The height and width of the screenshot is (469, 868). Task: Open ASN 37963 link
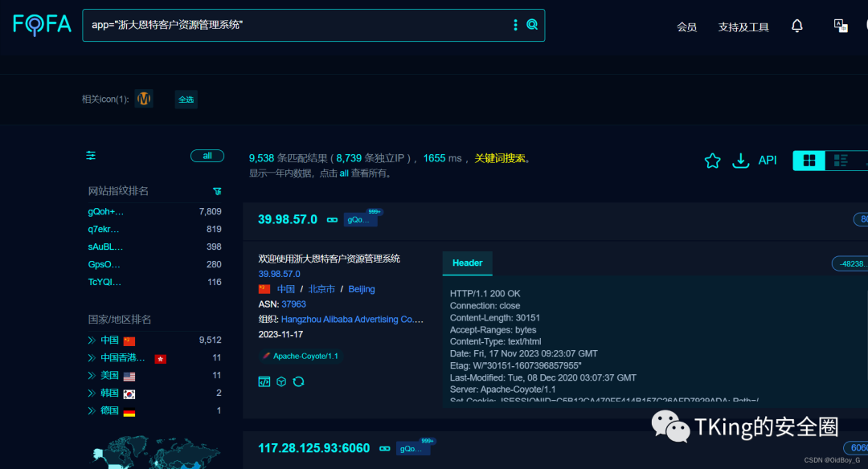[x=293, y=304]
